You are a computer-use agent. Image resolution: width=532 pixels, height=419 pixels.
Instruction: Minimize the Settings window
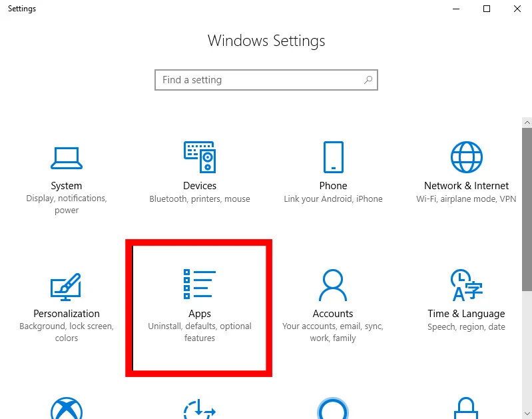(x=456, y=9)
